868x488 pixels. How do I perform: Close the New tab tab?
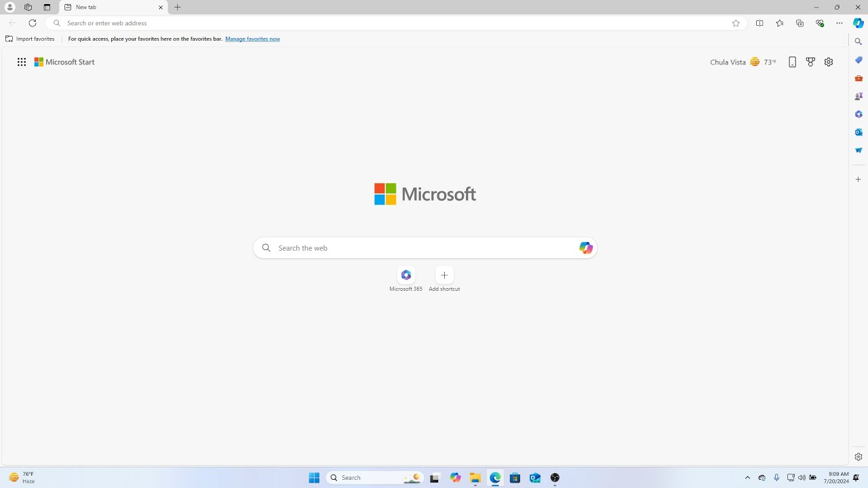[x=161, y=7]
